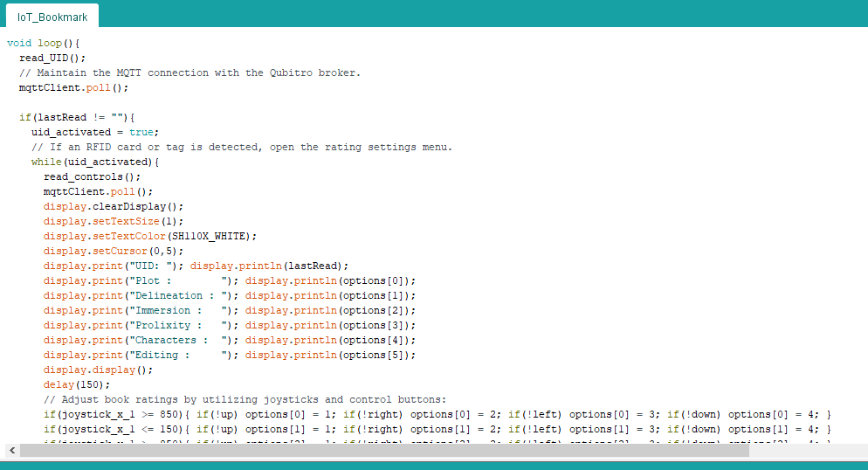This screenshot has width=868, height=470.
Task: Click the horizontal scrollbar thumb
Action: click(x=384, y=450)
